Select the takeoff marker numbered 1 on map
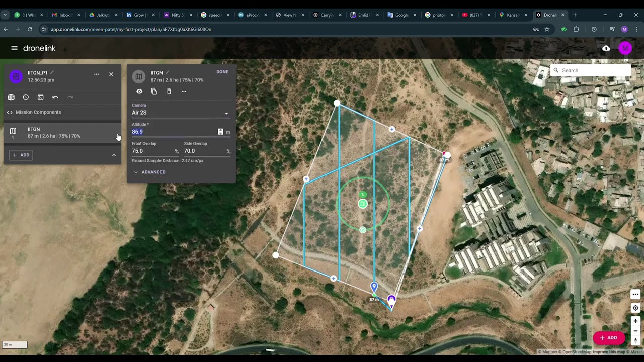644x362 pixels. pos(363,195)
